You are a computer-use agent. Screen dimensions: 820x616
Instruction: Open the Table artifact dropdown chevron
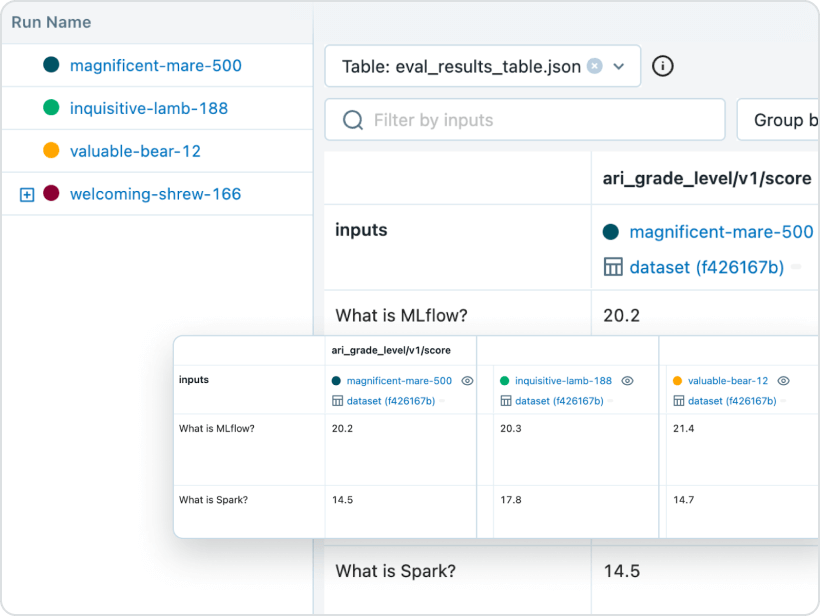coord(619,66)
